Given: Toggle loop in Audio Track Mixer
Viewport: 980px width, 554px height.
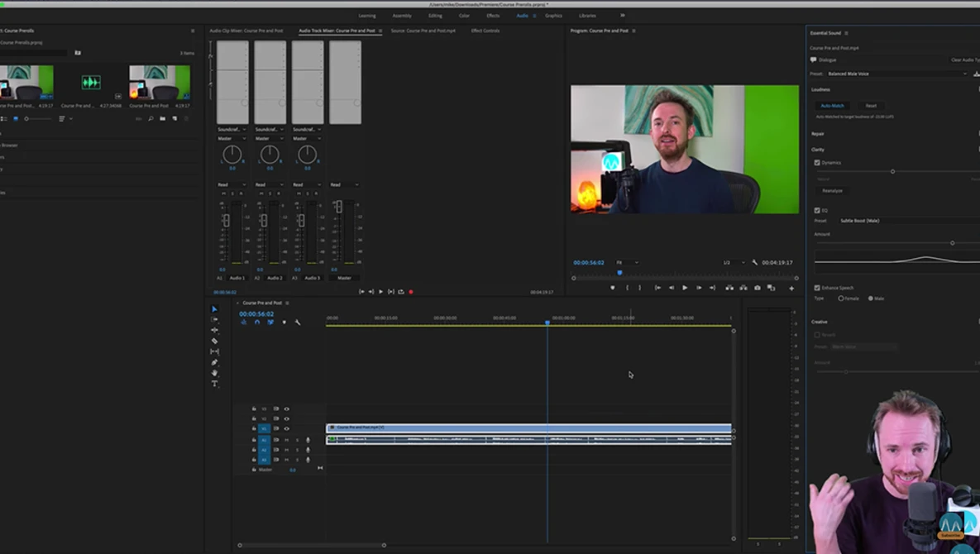Looking at the screenshot, I should pyautogui.click(x=400, y=292).
